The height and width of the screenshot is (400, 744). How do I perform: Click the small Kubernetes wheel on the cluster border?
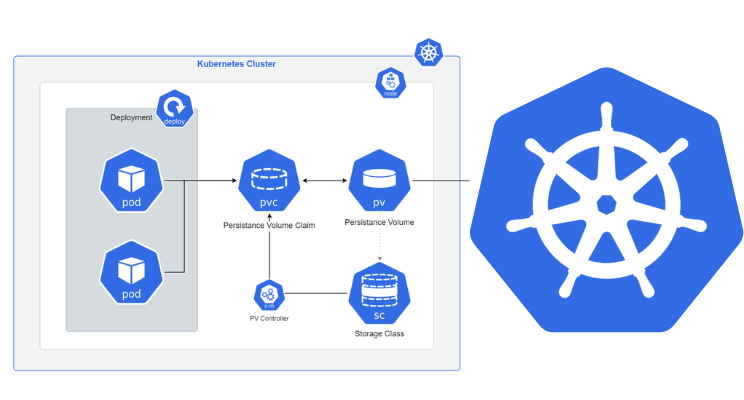[x=429, y=53]
